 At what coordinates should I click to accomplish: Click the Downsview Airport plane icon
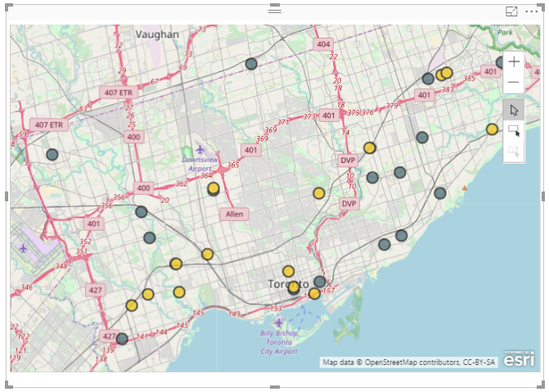click(200, 150)
